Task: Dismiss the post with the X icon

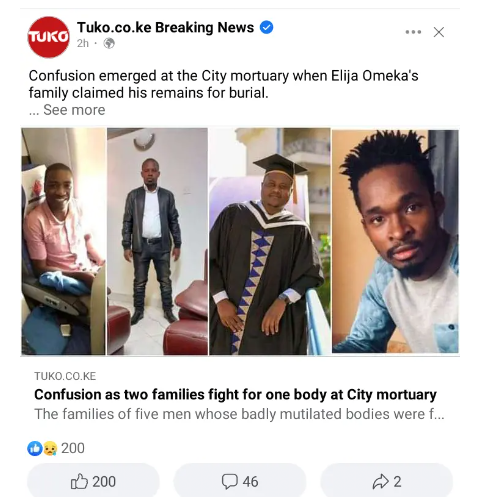Action: click(x=439, y=32)
